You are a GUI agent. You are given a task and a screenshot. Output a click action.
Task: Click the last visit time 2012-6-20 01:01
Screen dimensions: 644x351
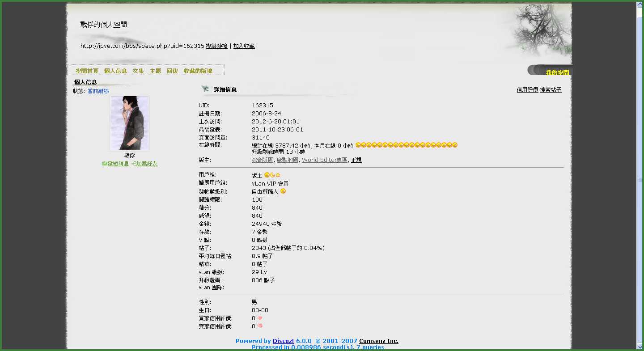click(x=276, y=122)
